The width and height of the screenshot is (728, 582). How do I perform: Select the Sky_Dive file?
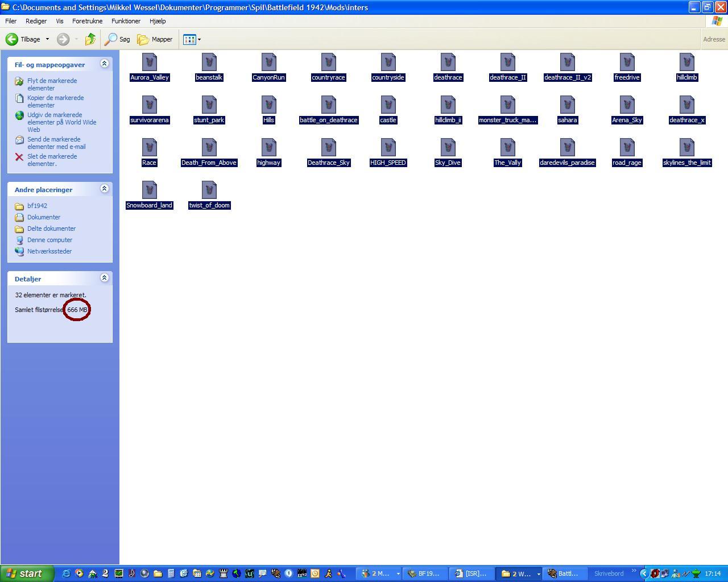448,152
